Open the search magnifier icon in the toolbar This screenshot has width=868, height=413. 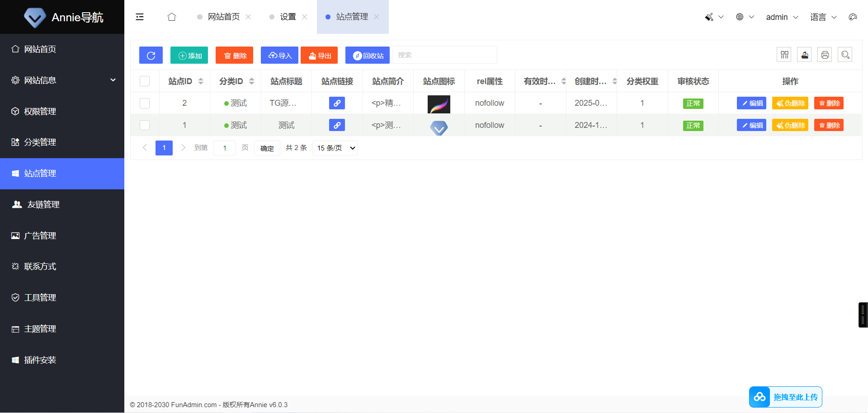click(x=845, y=55)
